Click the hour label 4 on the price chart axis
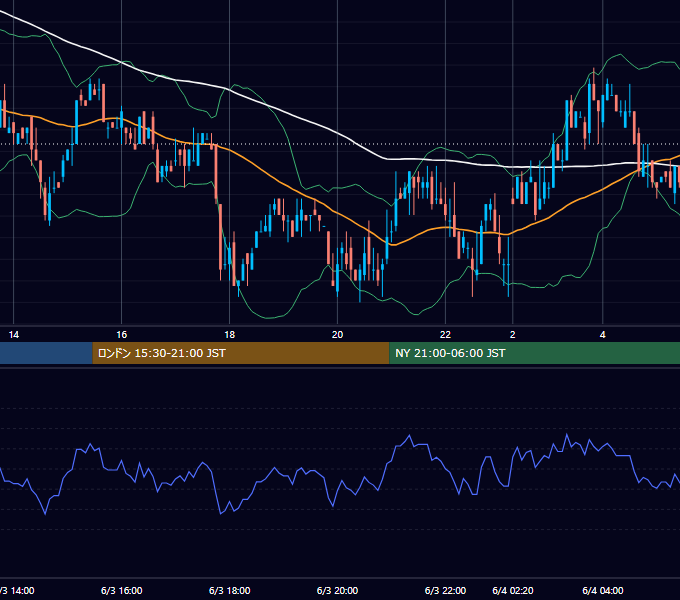Viewport: 680px width, 600px height. pyautogui.click(x=602, y=335)
